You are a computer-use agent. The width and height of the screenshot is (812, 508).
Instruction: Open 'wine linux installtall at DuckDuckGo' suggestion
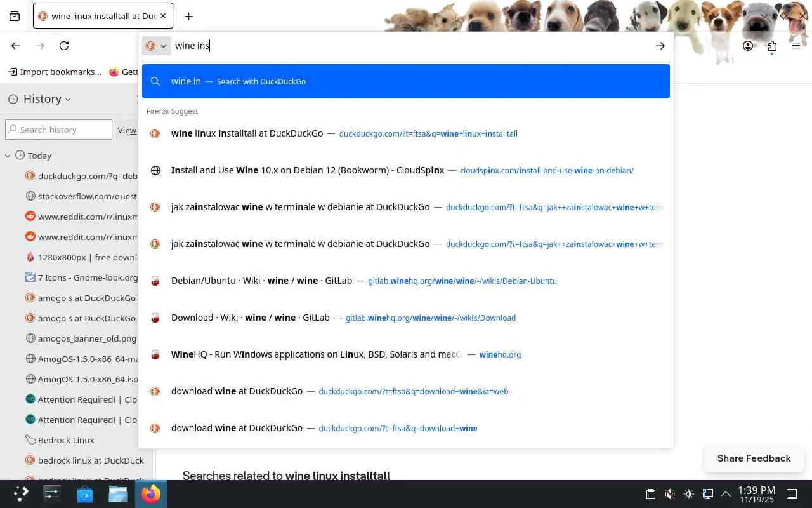[x=406, y=133]
